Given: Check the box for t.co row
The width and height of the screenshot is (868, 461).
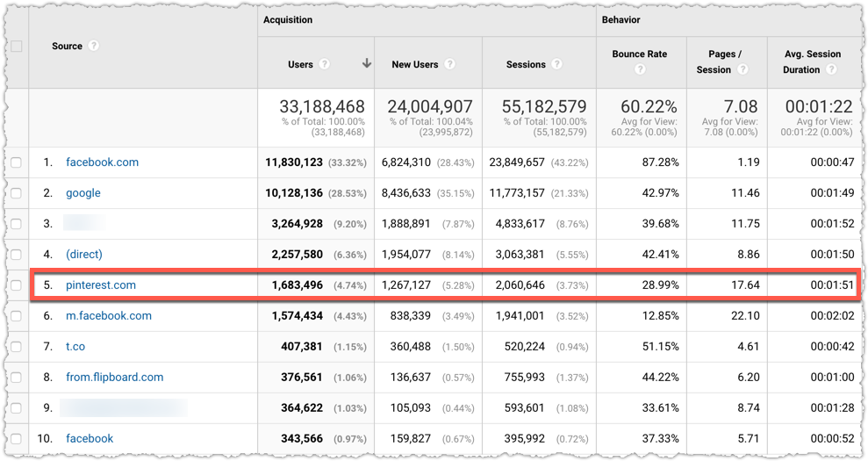Looking at the screenshot, I should [x=16, y=347].
